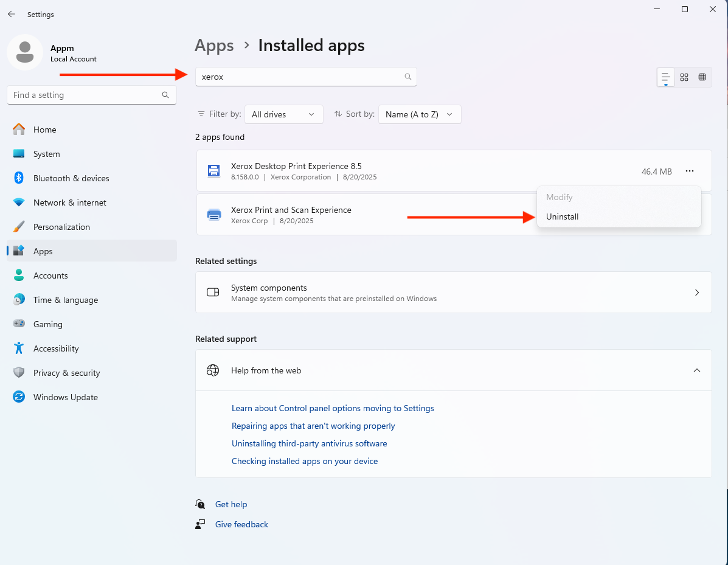
Task: Open the All drives filter dropdown
Action: click(283, 114)
